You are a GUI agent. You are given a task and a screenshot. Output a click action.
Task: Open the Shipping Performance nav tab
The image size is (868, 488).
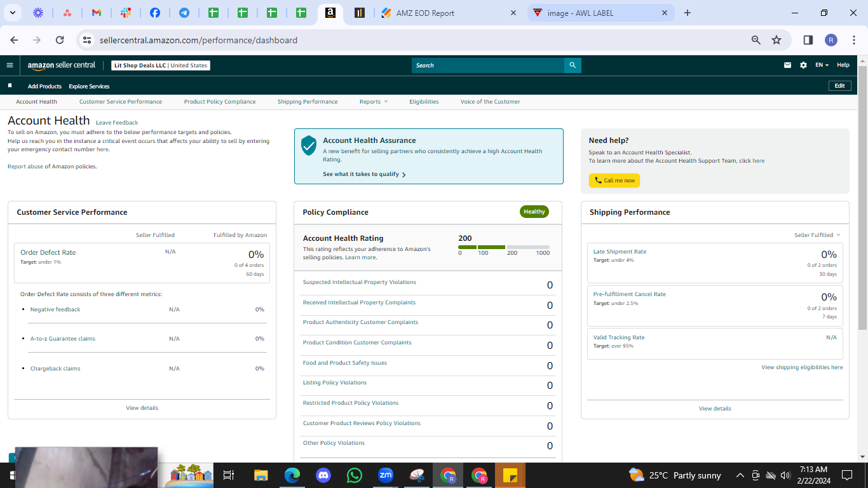[x=308, y=102]
